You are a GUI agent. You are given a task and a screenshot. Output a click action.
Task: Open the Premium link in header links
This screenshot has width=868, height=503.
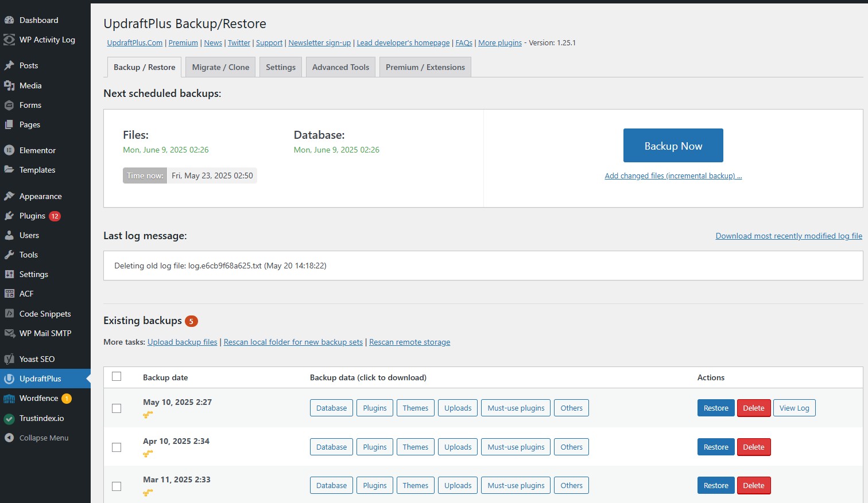pos(183,43)
